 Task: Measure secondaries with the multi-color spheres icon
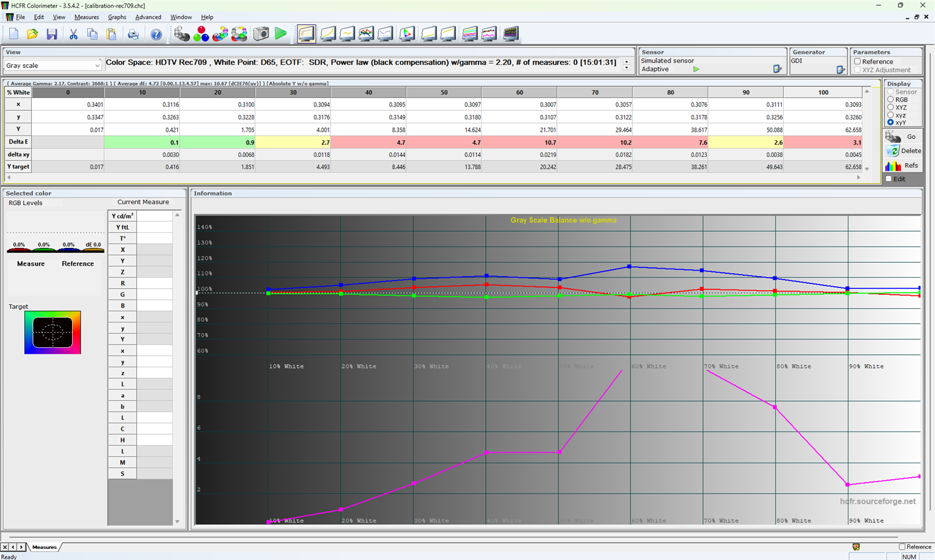point(220,34)
